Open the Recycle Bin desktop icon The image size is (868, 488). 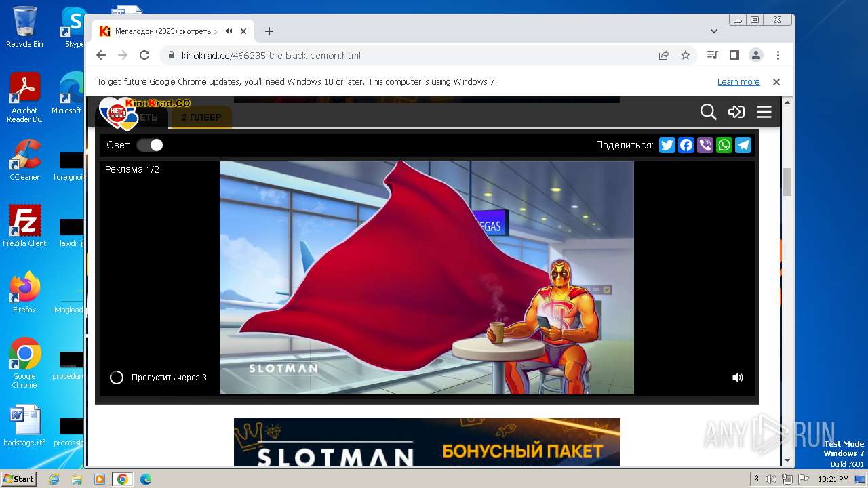24,27
